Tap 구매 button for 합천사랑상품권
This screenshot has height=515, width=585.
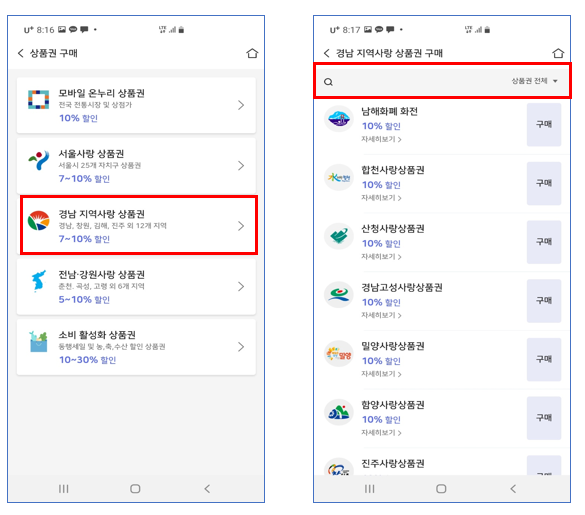(x=544, y=183)
